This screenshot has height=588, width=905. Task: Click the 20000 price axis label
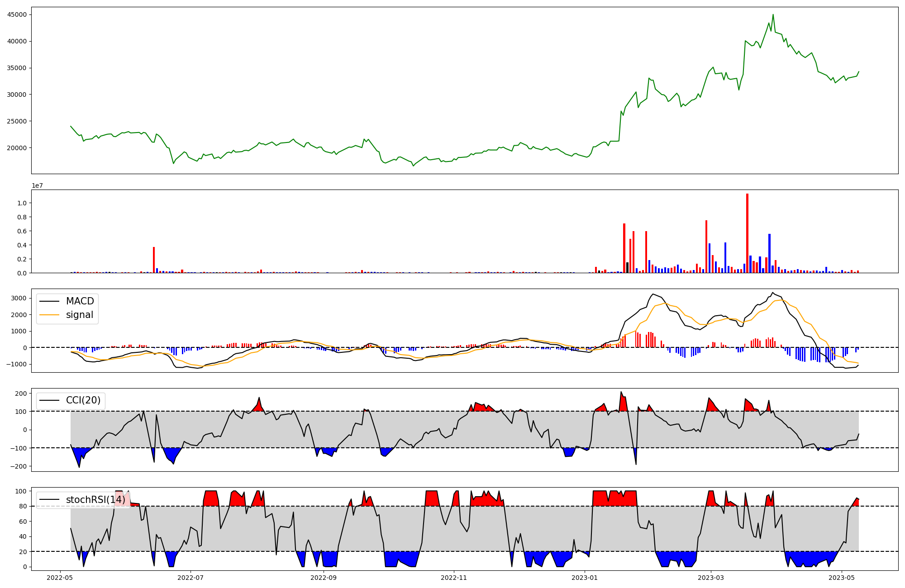(x=17, y=148)
